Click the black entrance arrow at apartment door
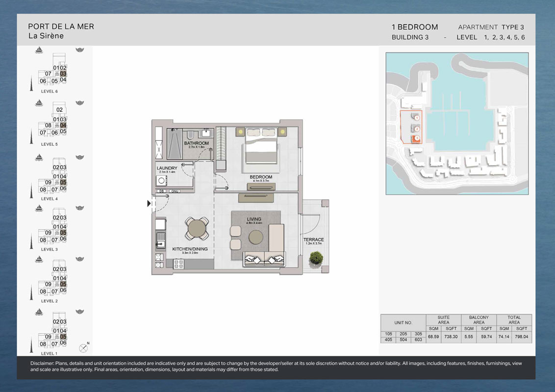The width and height of the screenshot is (555, 392). (x=149, y=203)
